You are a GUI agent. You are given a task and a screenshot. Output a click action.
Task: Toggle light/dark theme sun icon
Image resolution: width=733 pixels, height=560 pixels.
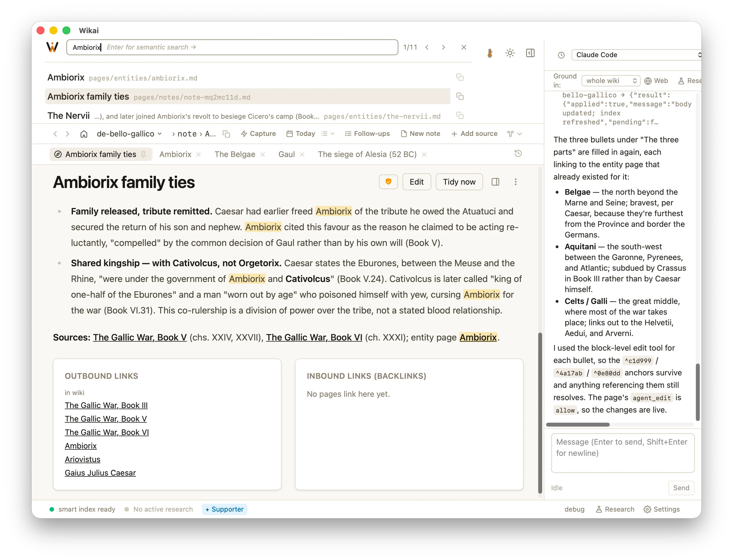click(x=510, y=53)
